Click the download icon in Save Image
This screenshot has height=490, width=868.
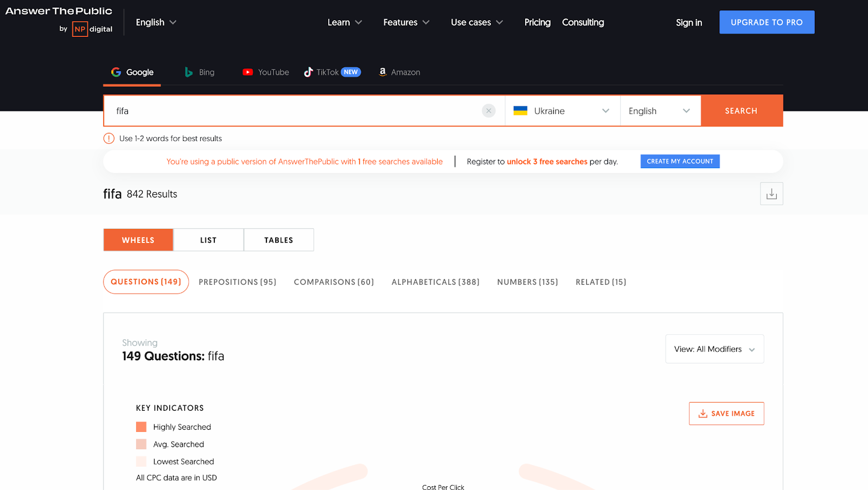(x=703, y=413)
